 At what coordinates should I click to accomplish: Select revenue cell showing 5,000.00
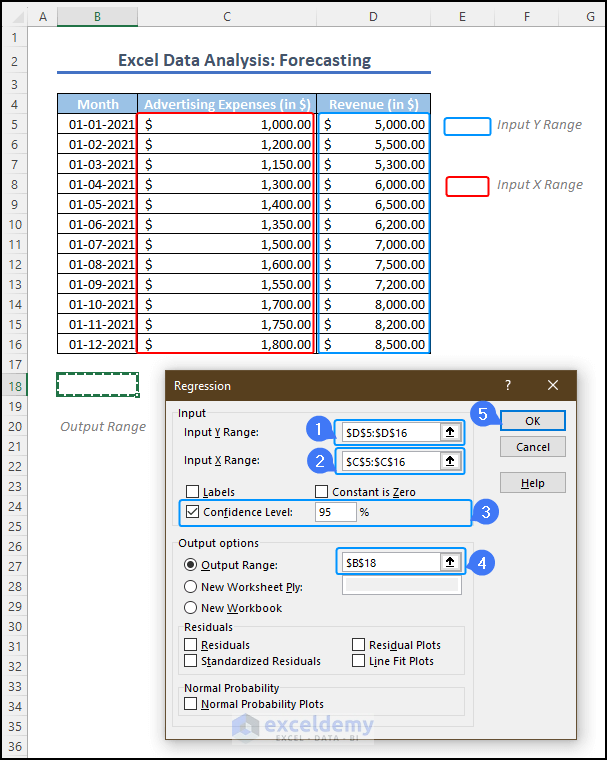tap(373, 124)
